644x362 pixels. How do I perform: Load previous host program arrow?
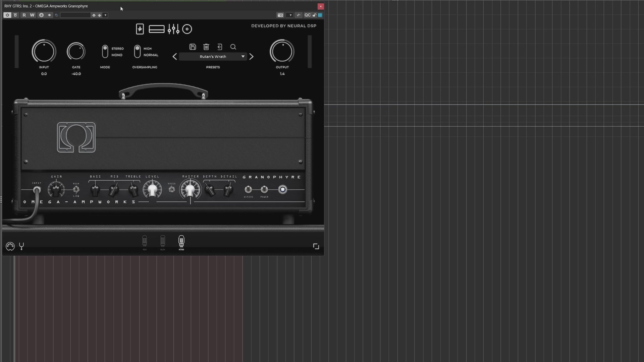point(94,15)
